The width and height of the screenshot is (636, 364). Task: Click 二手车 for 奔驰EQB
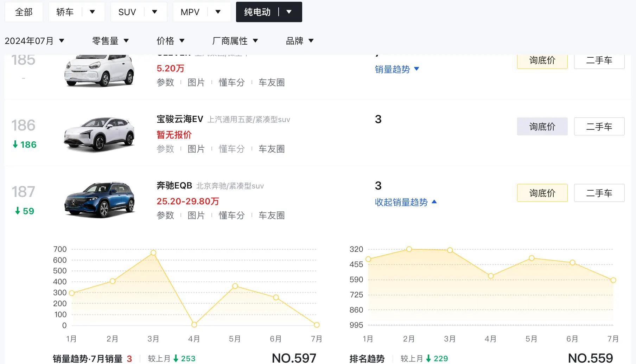[599, 193]
